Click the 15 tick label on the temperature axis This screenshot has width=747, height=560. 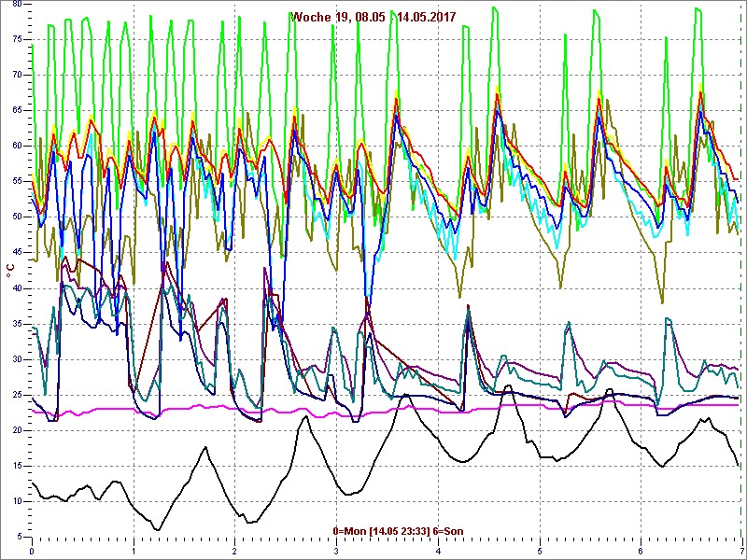pos(17,466)
